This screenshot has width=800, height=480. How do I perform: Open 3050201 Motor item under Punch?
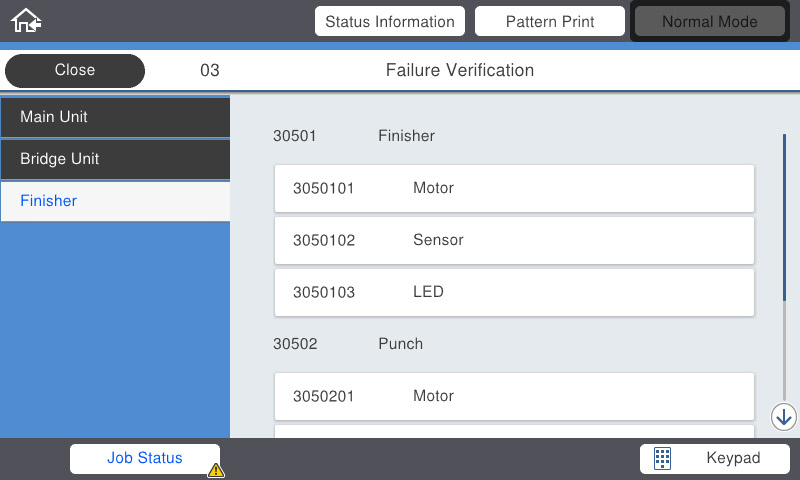point(514,396)
